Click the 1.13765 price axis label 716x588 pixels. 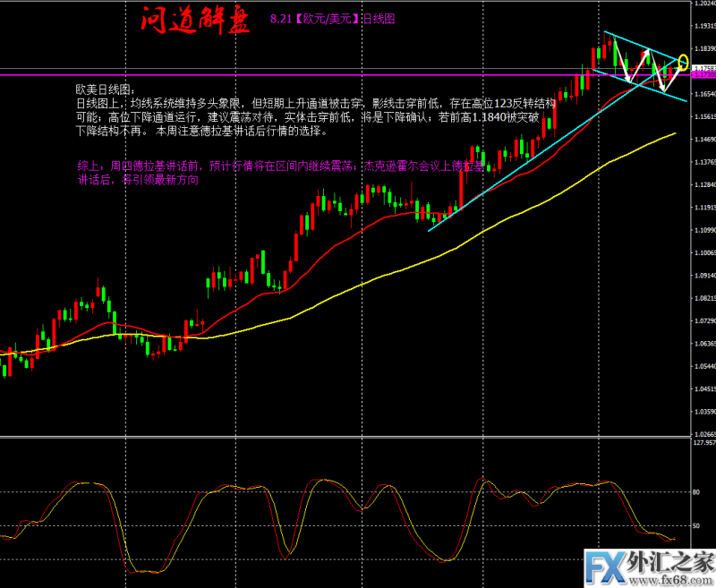click(x=704, y=162)
